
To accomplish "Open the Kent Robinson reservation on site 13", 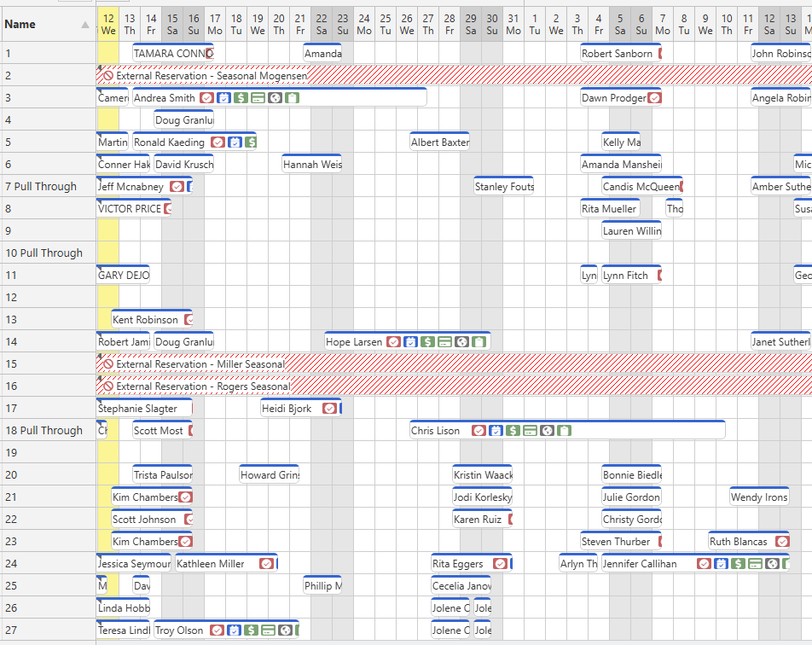I will coord(152,320).
